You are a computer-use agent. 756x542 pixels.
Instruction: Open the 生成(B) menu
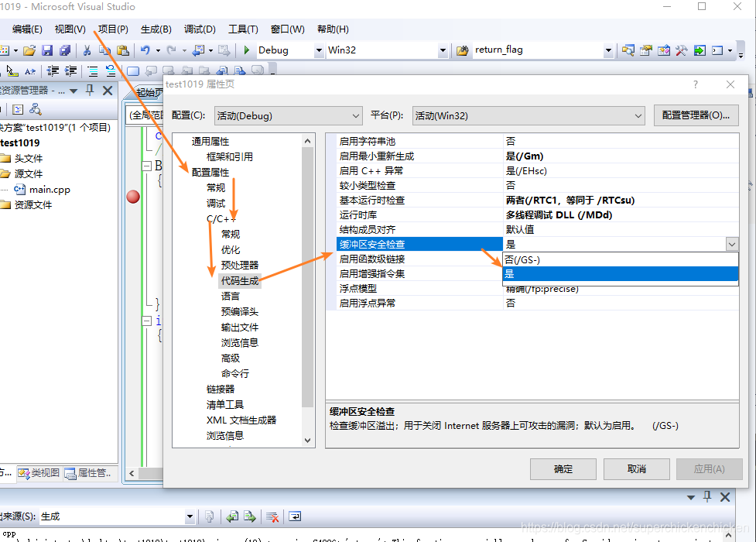point(156,29)
